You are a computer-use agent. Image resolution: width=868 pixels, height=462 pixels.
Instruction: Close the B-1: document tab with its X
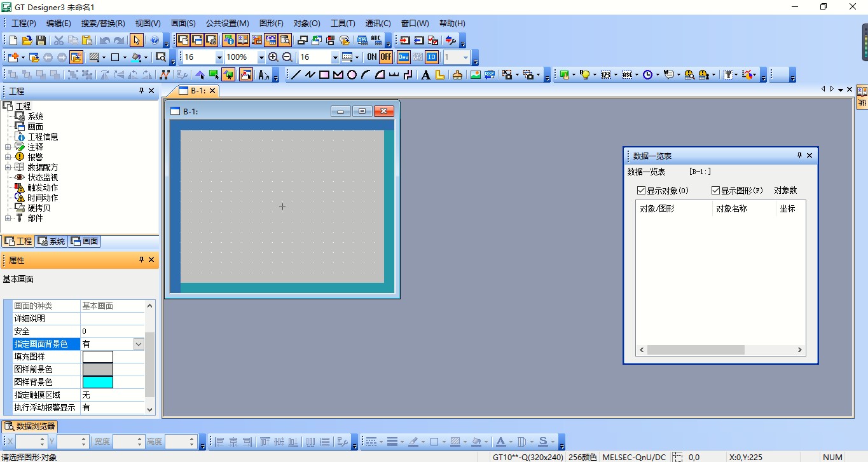212,91
